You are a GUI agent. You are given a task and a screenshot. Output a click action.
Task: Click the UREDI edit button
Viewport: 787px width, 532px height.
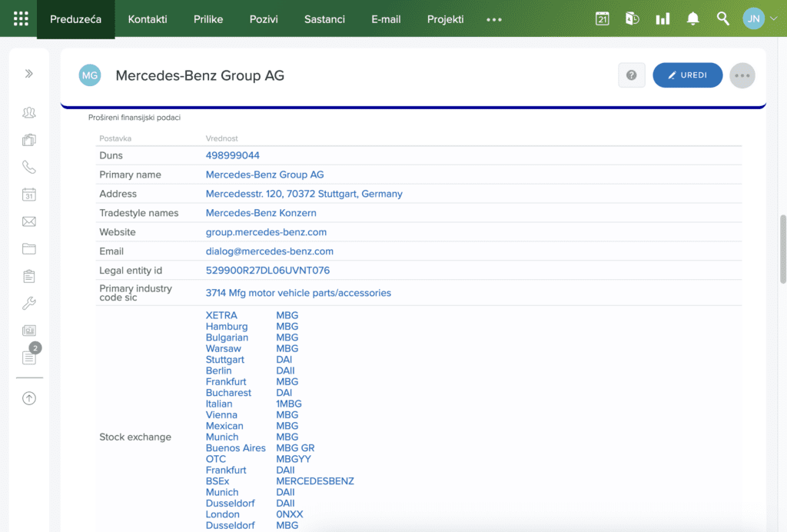[688, 75]
